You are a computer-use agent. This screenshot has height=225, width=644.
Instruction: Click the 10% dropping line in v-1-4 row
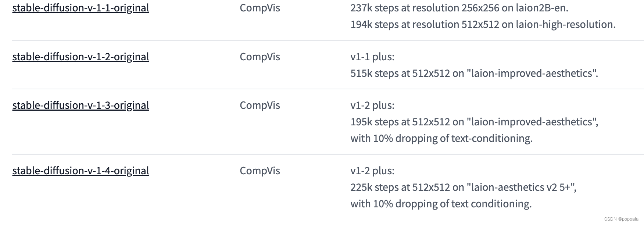click(441, 204)
